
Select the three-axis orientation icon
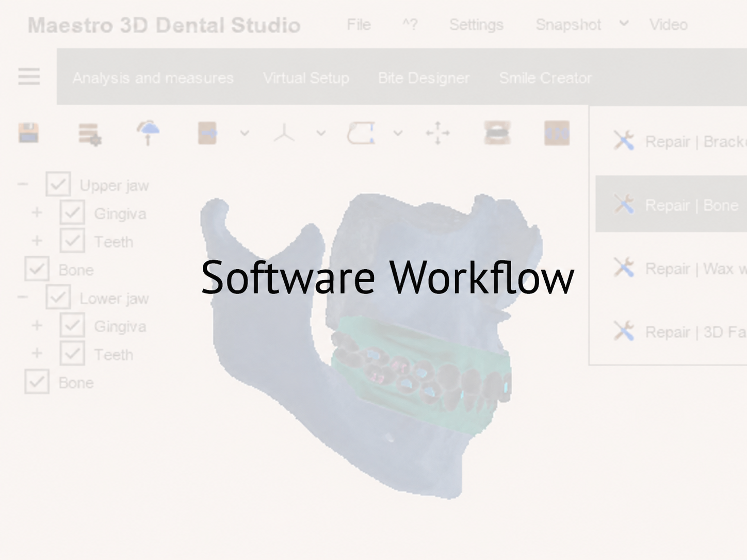coord(284,134)
